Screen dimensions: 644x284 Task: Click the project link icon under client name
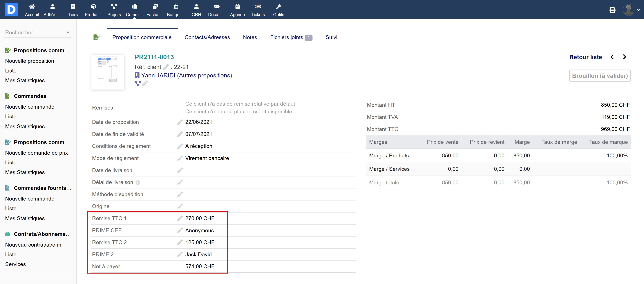click(138, 84)
